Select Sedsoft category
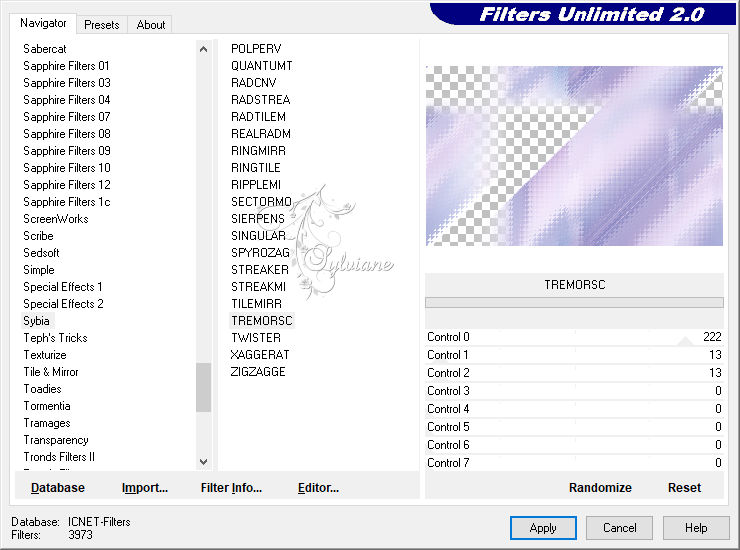Screen dimensions: 740x550 41,253
